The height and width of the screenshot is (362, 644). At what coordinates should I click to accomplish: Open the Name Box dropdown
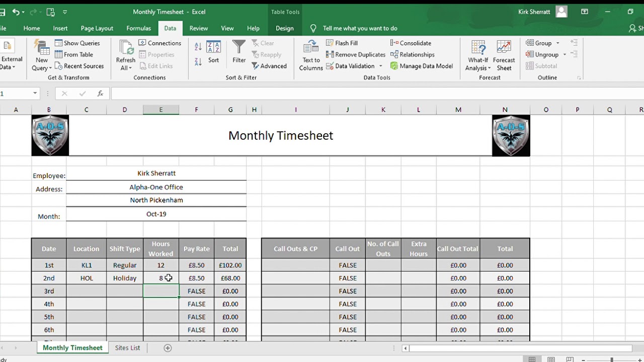tap(35, 94)
